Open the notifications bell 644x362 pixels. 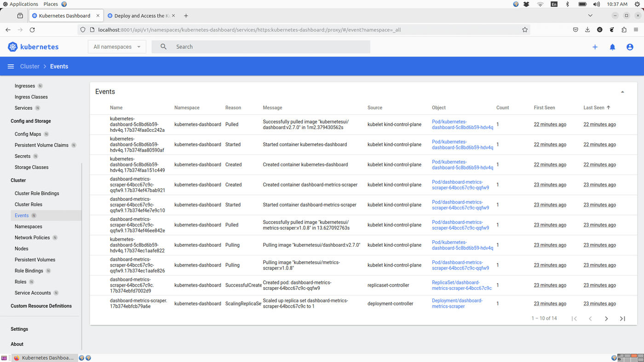tap(612, 47)
